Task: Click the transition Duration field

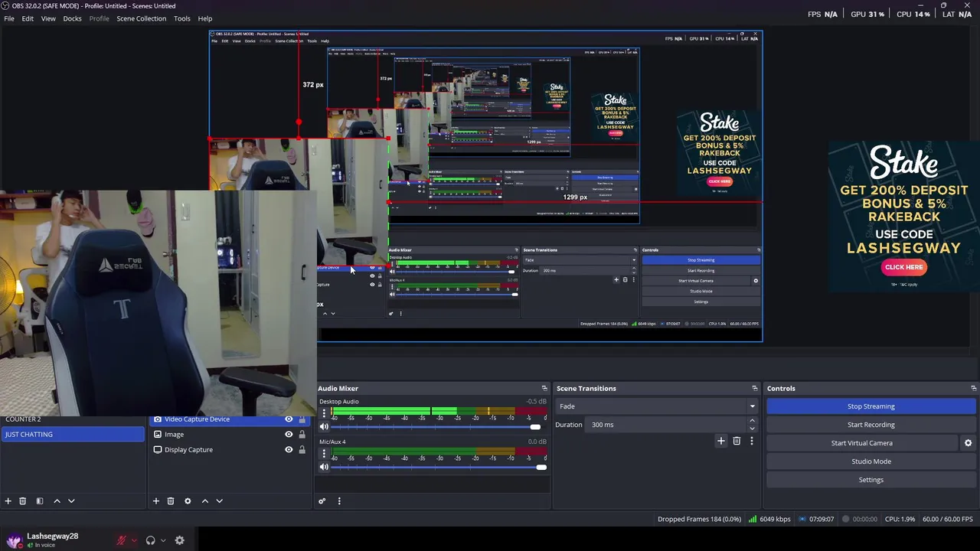Action: click(x=666, y=425)
